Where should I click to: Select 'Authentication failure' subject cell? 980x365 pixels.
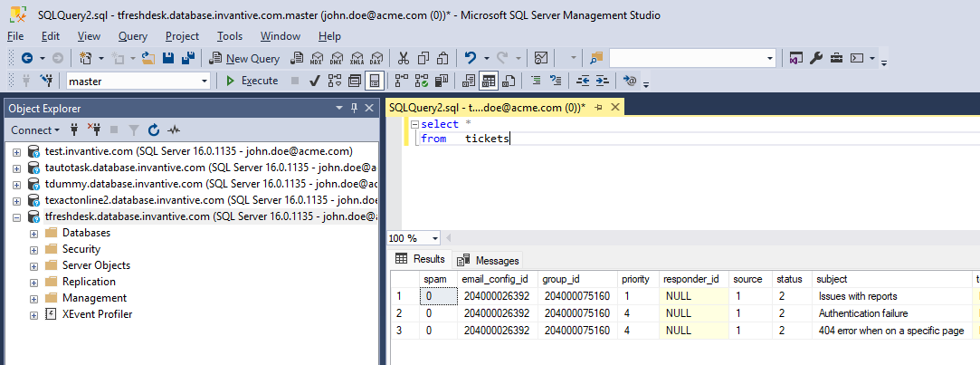[x=891, y=313]
